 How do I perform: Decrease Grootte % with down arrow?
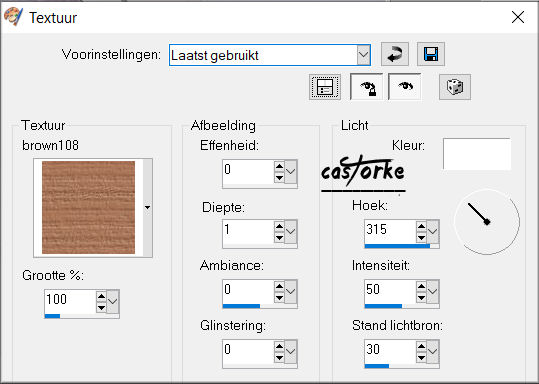point(101,307)
